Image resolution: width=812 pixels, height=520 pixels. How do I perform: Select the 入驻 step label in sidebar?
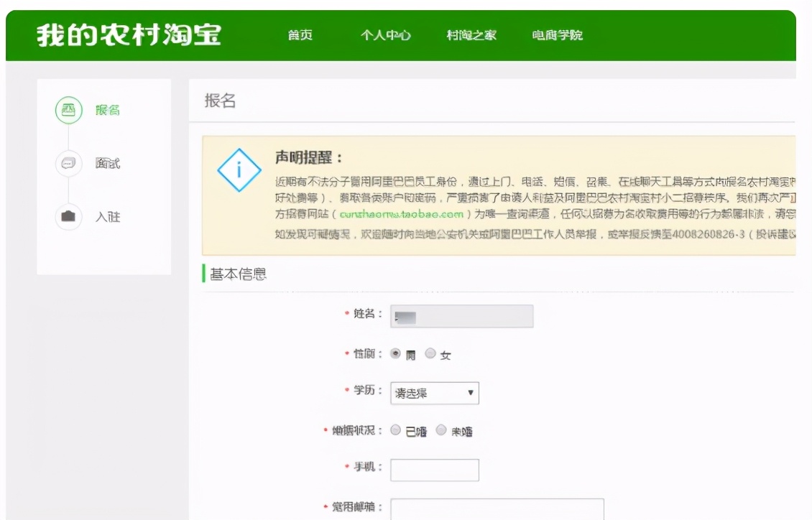[x=108, y=217]
